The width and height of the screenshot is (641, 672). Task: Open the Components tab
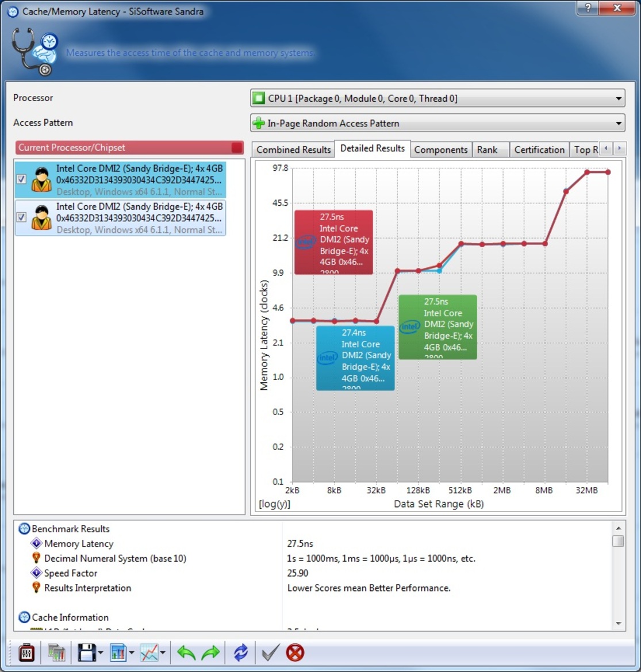click(x=441, y=149)
